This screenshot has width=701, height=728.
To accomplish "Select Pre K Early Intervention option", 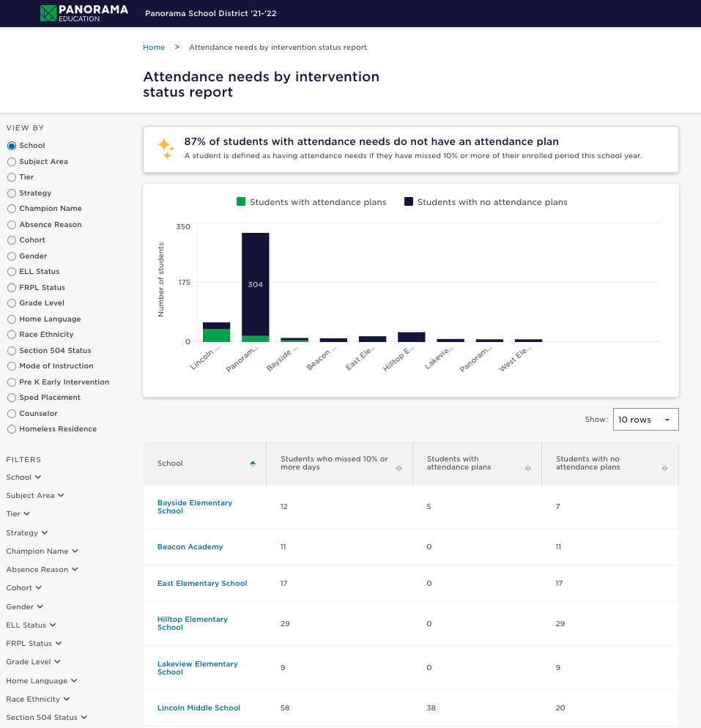I will (x=12, y=382).
